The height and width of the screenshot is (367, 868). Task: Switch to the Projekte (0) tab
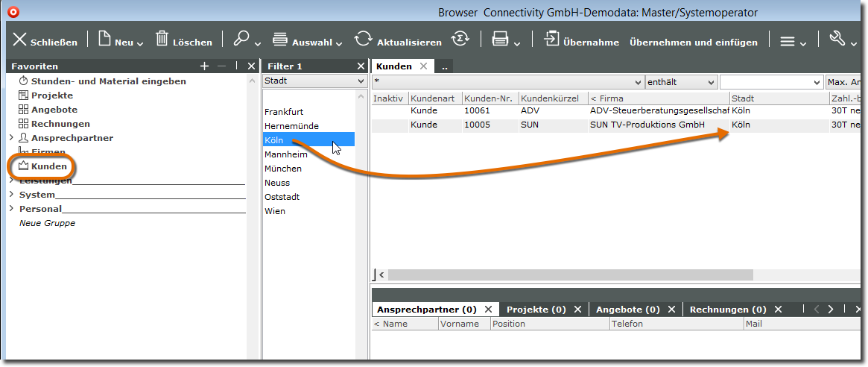[x=534, y=309]
